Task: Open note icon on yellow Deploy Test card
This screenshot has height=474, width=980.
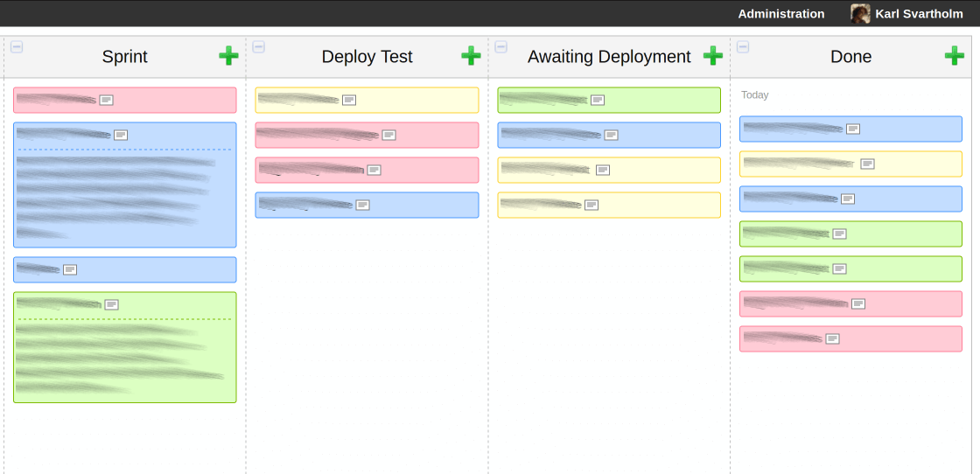Action: click(349, 101)
